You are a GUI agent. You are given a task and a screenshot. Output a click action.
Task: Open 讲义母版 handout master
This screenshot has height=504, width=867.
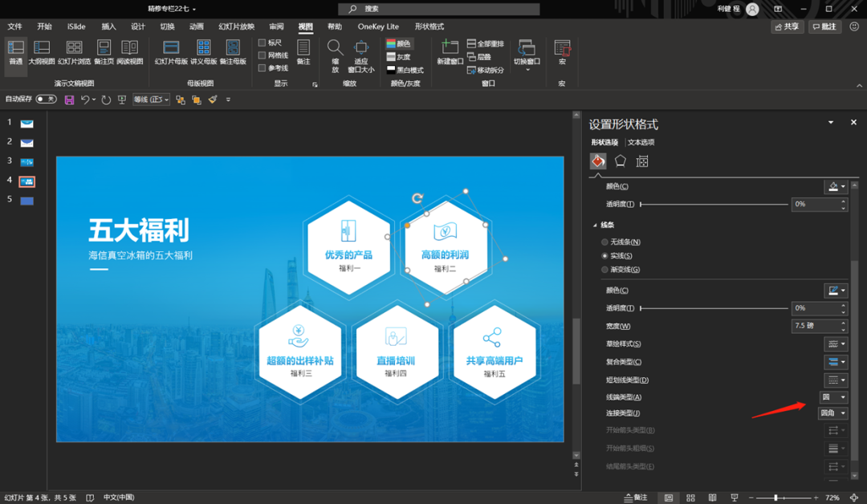(203, 52)
